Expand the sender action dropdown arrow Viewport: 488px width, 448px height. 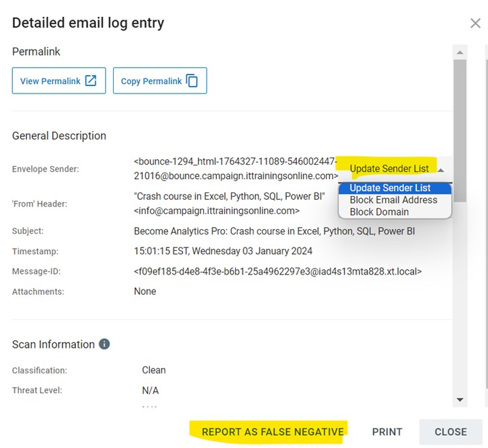click(441, 169)
